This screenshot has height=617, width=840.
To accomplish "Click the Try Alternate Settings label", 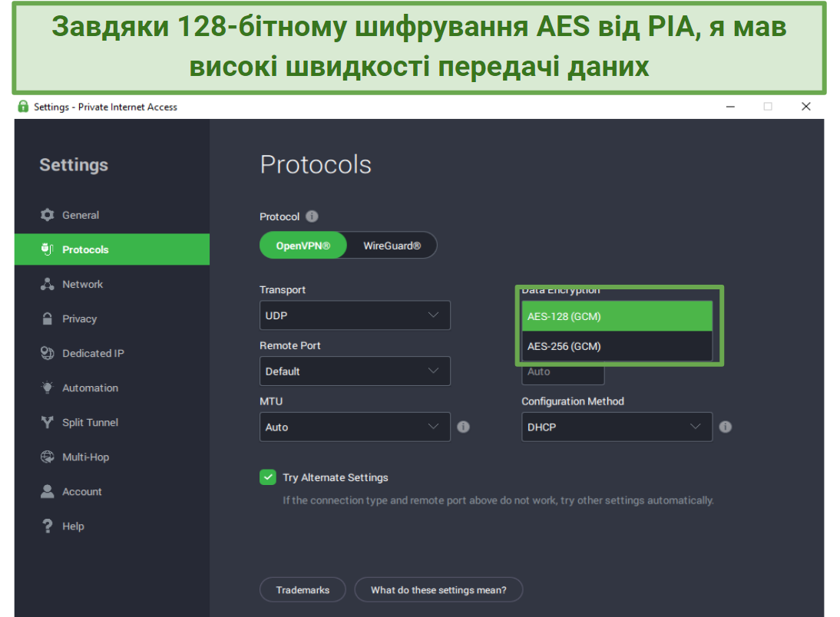I will pyautogui.click(x=336, y=477).
